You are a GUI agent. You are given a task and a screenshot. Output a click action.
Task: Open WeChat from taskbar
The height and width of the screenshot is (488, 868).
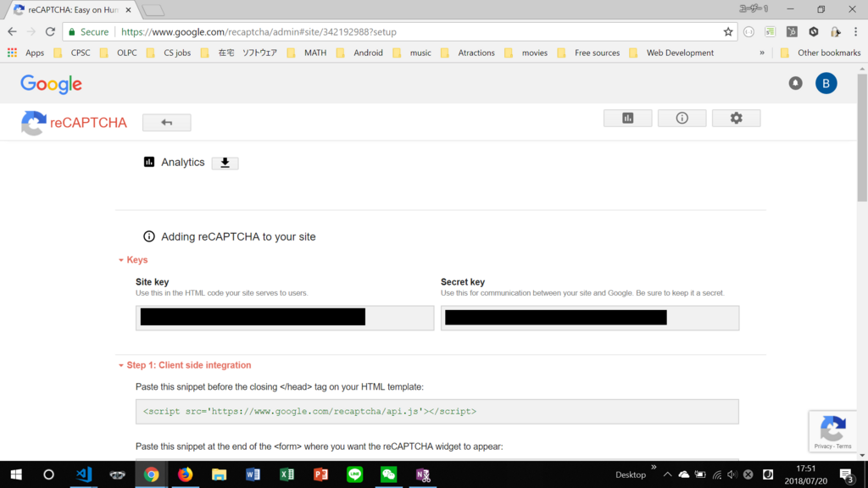click(388, 474)
